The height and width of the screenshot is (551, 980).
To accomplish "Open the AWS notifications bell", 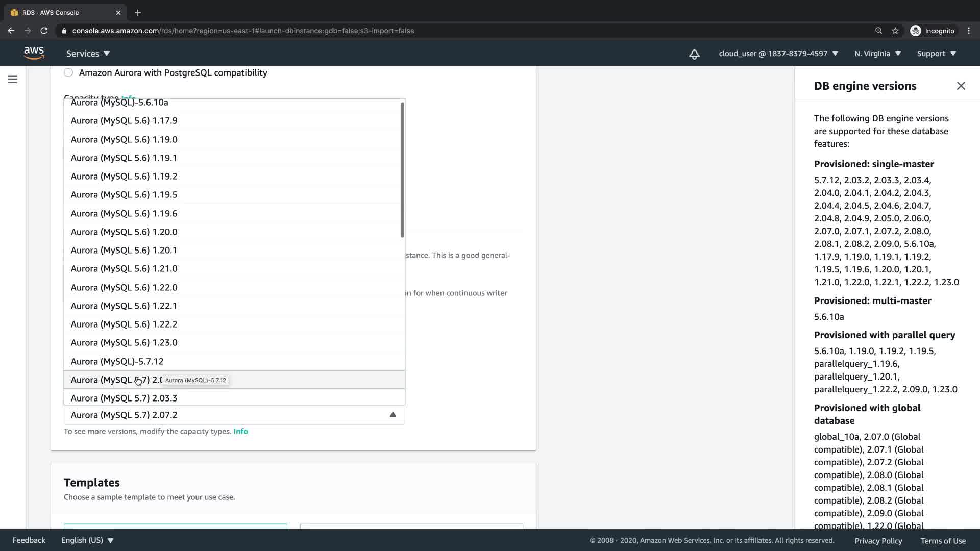I will click(x=694, y=54).
